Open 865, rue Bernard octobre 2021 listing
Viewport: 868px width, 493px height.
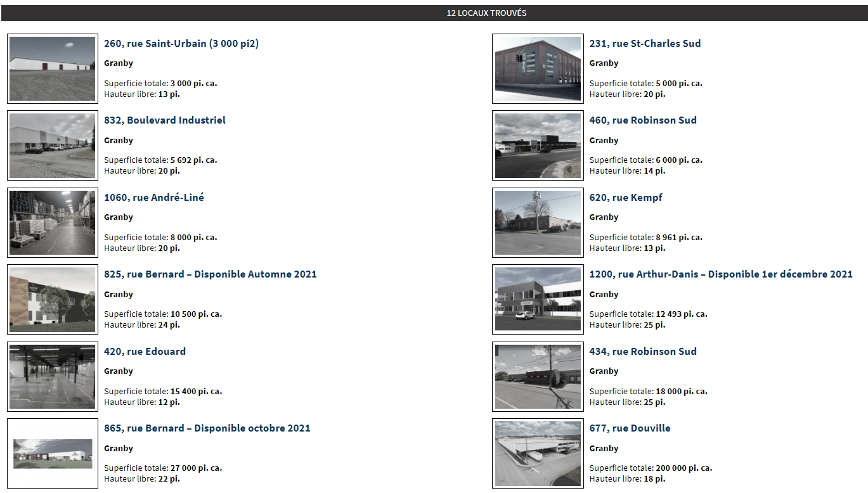click(207, 428)
